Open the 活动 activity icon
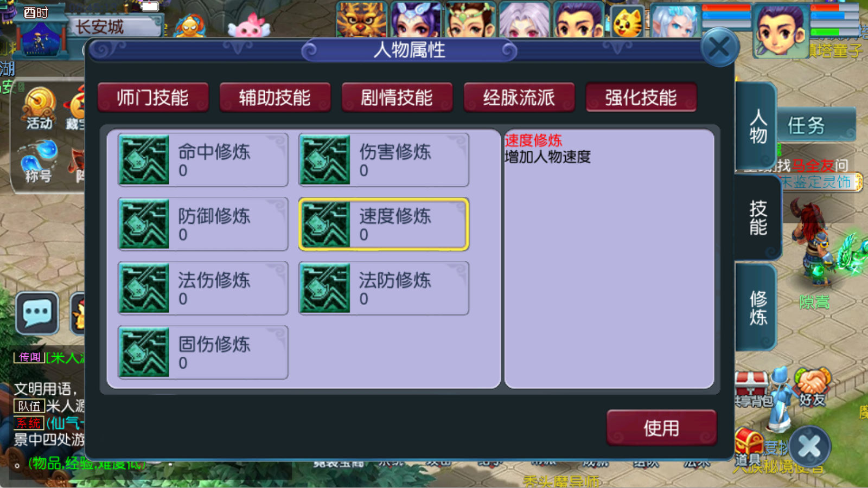 coord(40,108)
